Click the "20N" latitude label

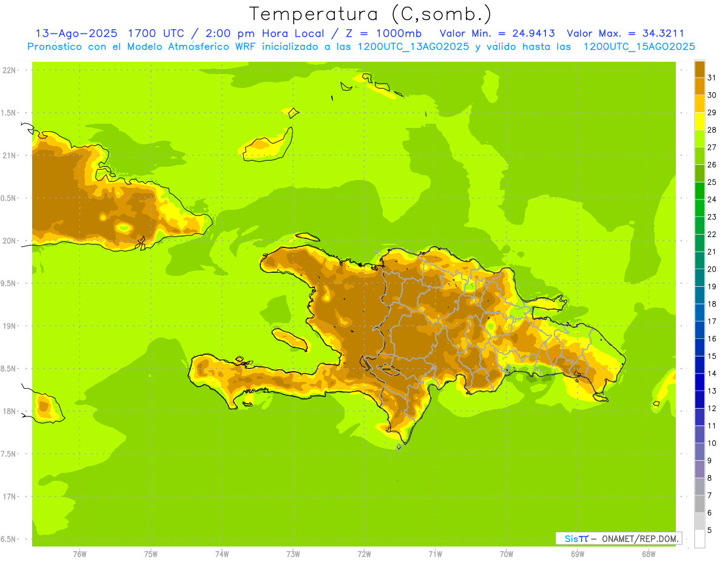(9, 241)
